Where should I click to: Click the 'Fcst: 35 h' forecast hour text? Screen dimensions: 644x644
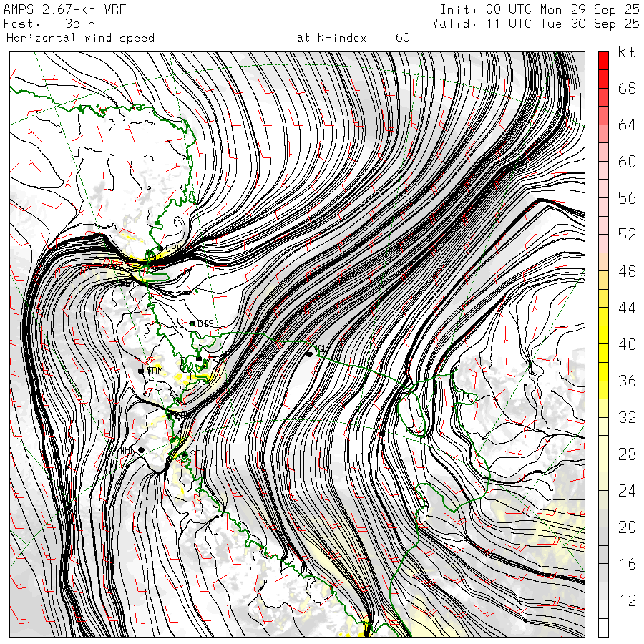click(x=49, y=24)
